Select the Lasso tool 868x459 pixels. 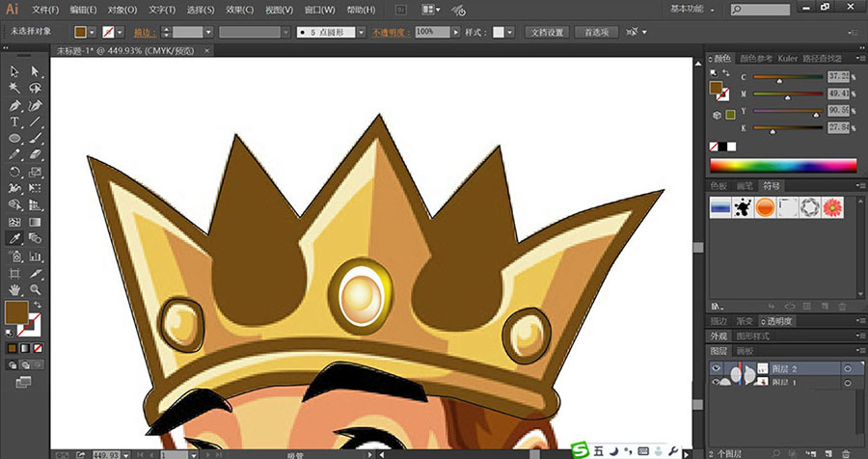pos(36,88)
